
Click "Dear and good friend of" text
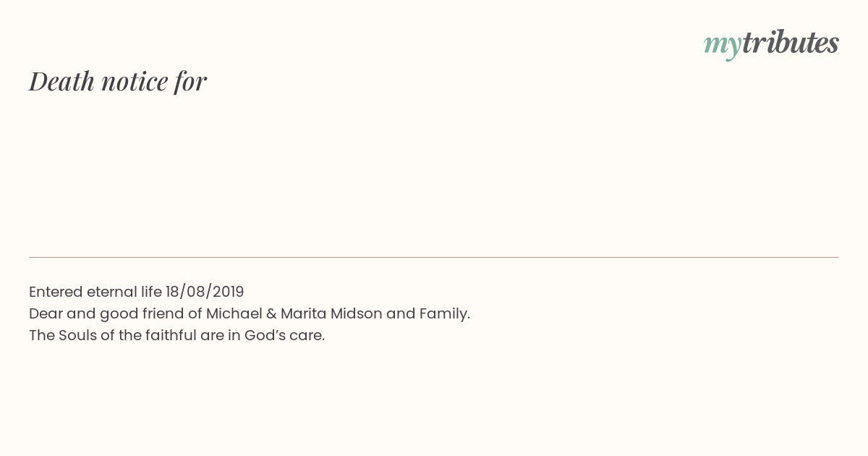[116, 314]
